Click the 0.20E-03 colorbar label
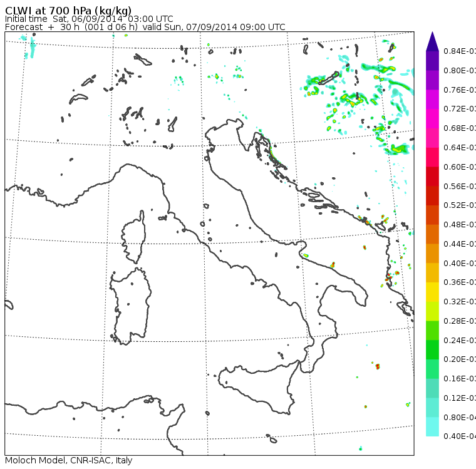The image size is (476, 469). coord(460,359)
